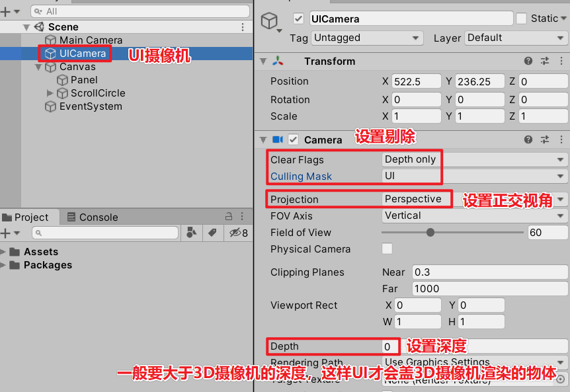Collapse the Camera component foldout
This screenshot has width=570, height=392.
click(x=264, y=140)
